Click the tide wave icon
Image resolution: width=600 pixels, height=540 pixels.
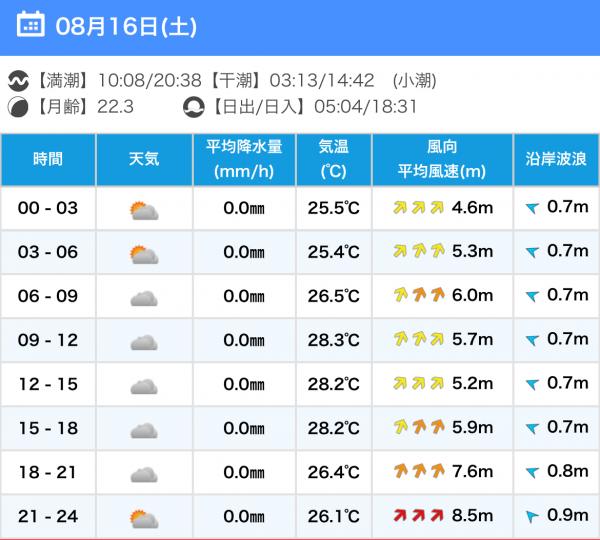tap(19, 80)
